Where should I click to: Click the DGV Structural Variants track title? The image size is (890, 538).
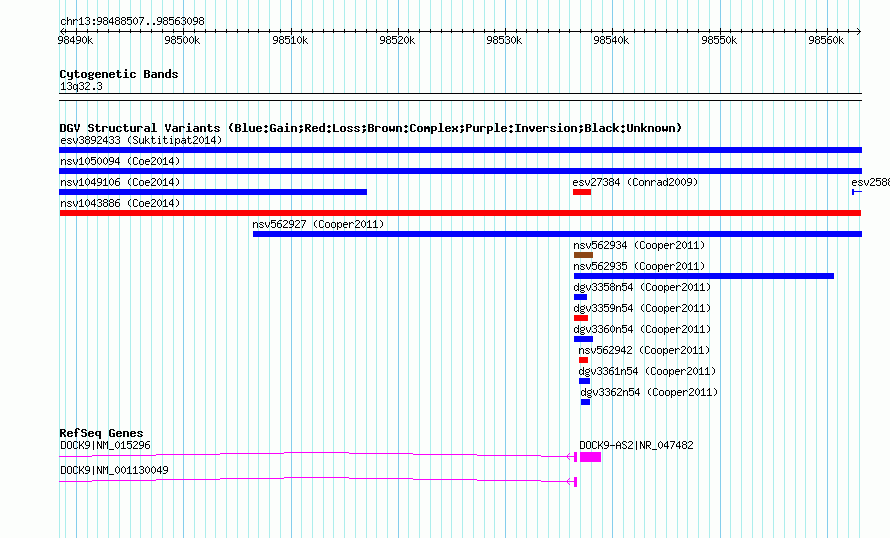pyautogui.click(x=370, y=128)
